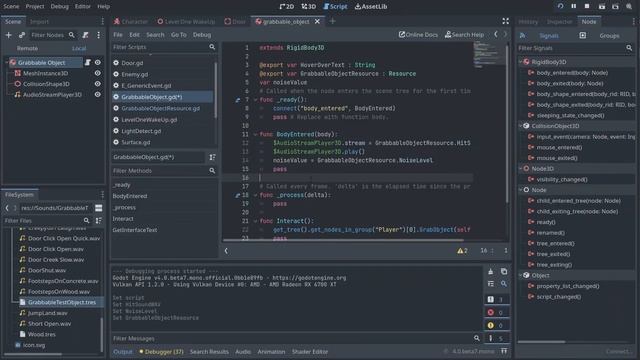Click the search icon in Filter Signals
This screenshot has width=640, height=360.
click(629, 48)
